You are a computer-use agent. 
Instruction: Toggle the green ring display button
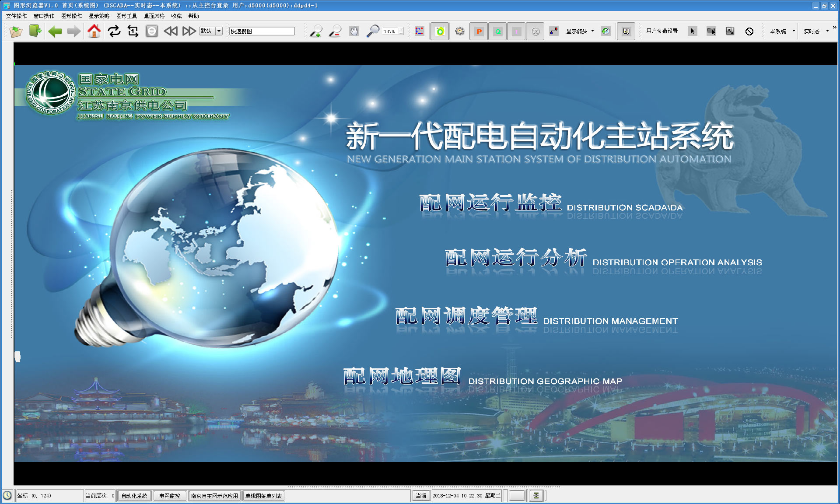(x=440, y=31)
